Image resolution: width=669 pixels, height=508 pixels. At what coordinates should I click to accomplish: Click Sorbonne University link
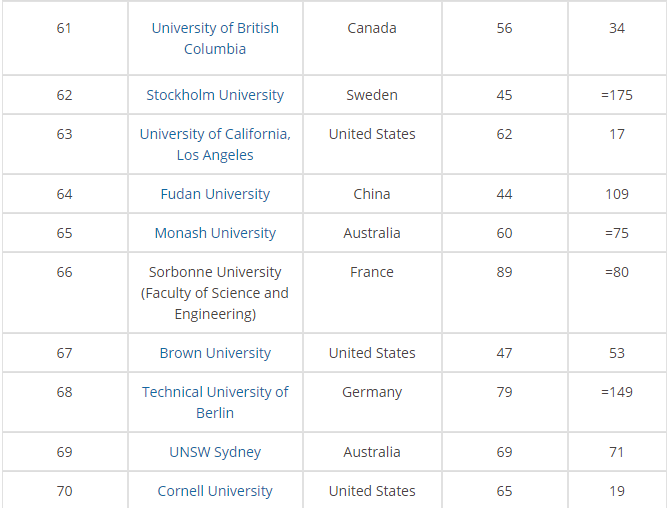point(215,293)
